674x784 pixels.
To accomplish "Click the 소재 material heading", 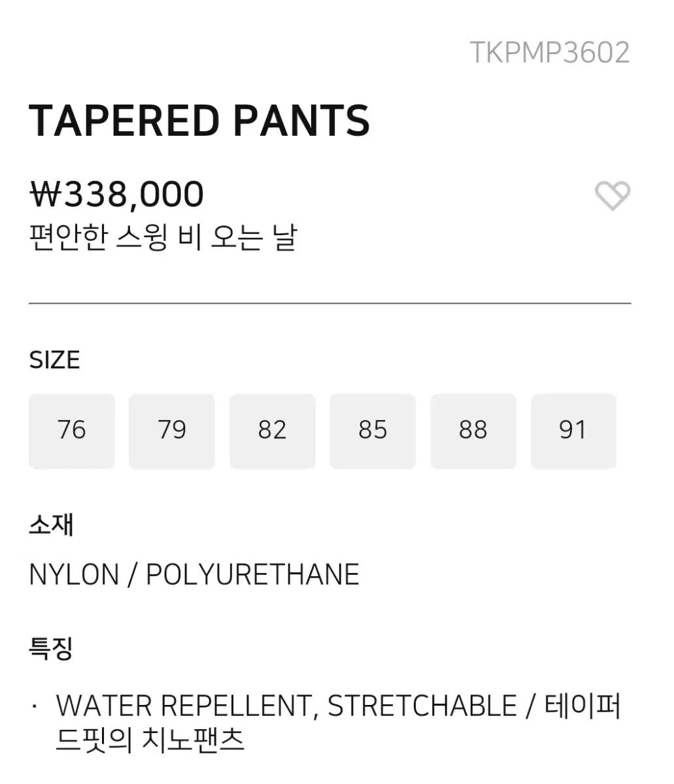I will pyautogui.click(x=51, y=525).
